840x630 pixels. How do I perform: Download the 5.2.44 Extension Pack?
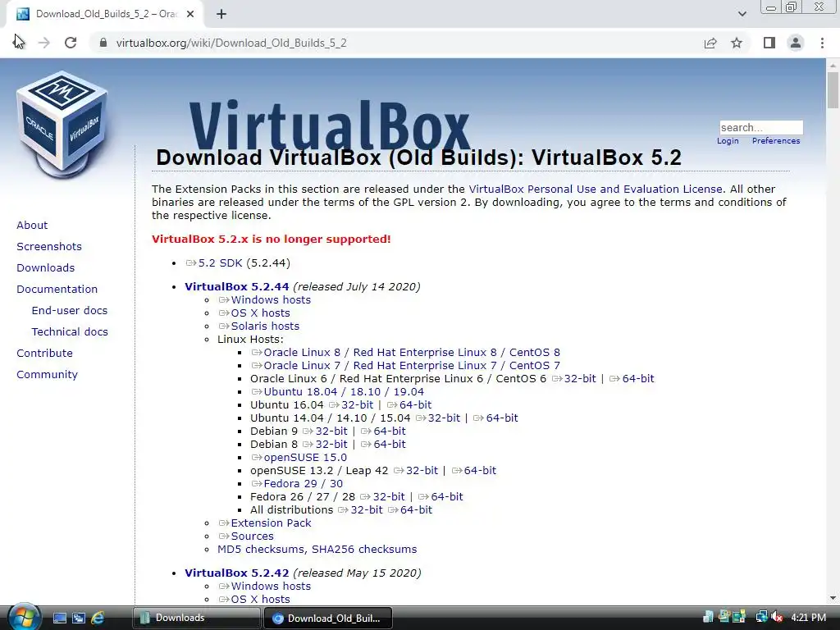pyautogui.click(x=271, y=523)
